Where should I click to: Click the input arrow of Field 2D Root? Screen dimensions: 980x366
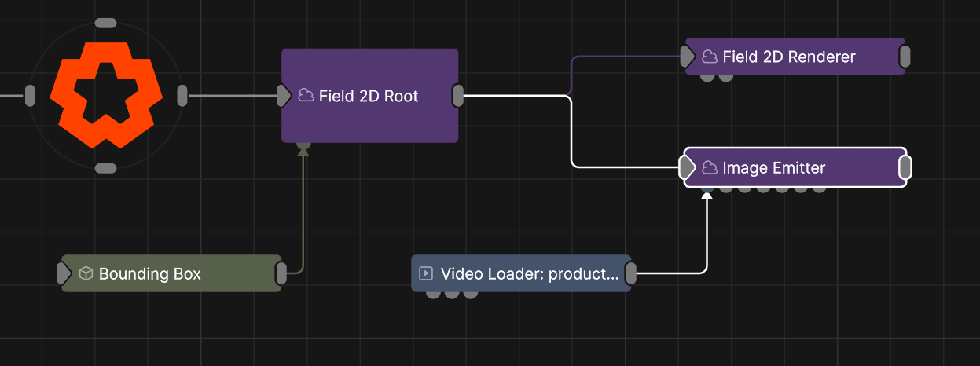(x=284, y=96)
